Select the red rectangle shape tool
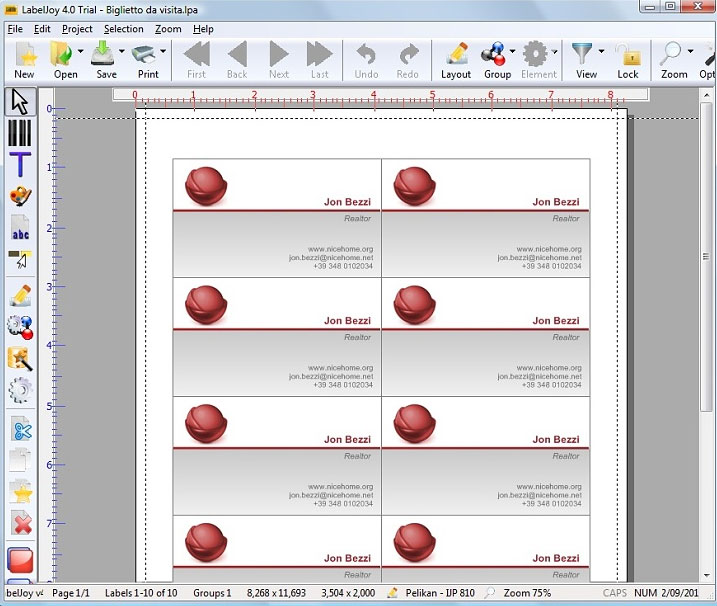 pyautogui.click(x=20, y=560)
